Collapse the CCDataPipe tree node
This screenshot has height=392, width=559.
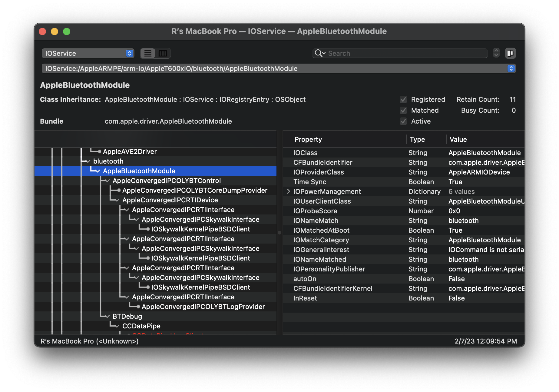click(x=117, y=326)
